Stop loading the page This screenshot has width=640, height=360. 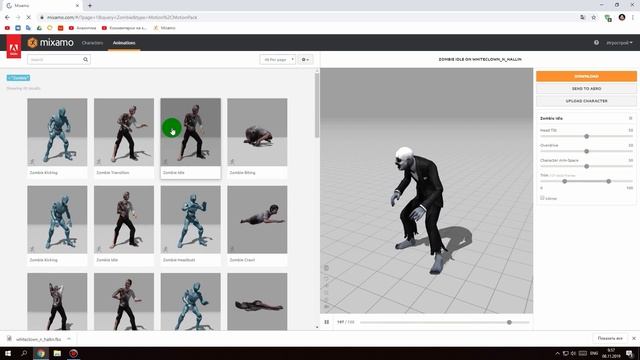tap(28, 18)
